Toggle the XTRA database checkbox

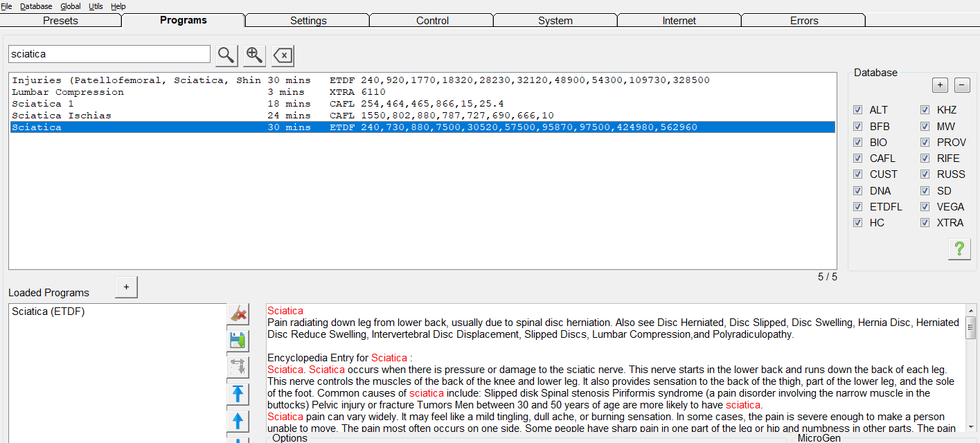point(925,223)
